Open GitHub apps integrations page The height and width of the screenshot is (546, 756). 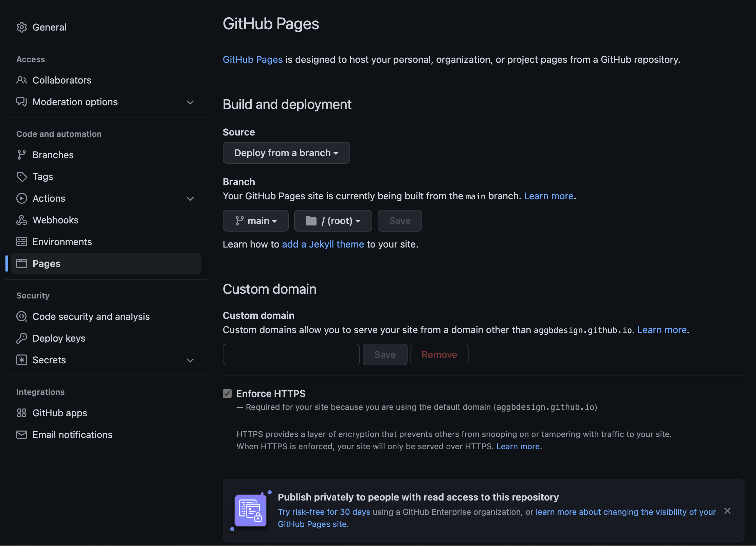106,413
